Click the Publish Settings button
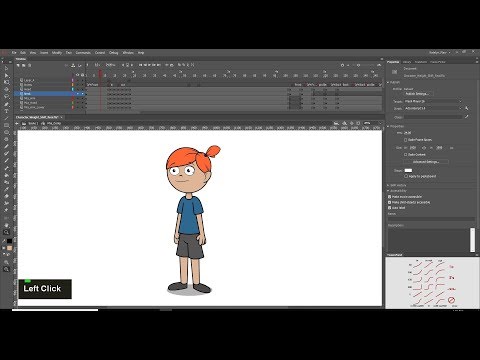The height and width of the screenshot is (360, 480). [x=417, y=94]
